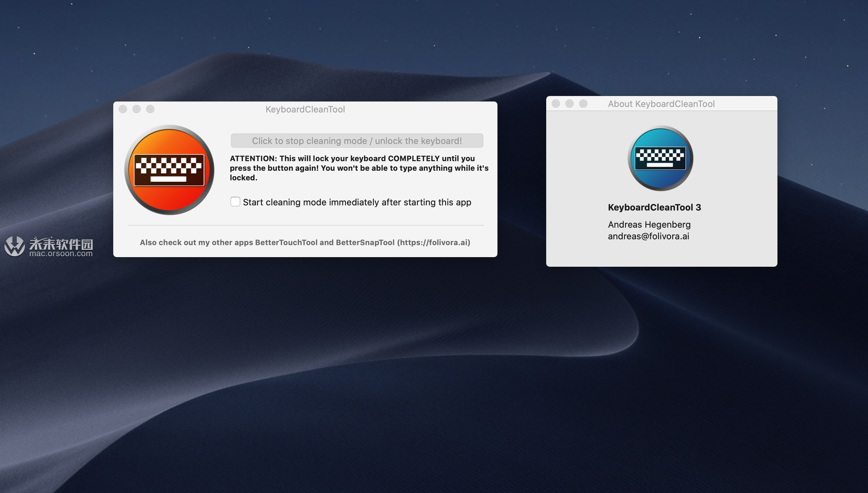Click the "Start cleaning mode immediately" label text
This screenshot has height=493, width=868.
(x=357, y=202)
